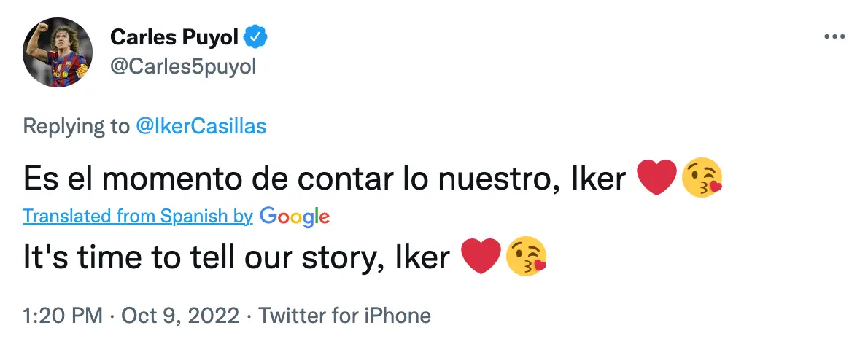Click the kiss emoji in Spanish tweet
Image resolution: width=868 pixels, height=347 pixels.
click(702, 179)
